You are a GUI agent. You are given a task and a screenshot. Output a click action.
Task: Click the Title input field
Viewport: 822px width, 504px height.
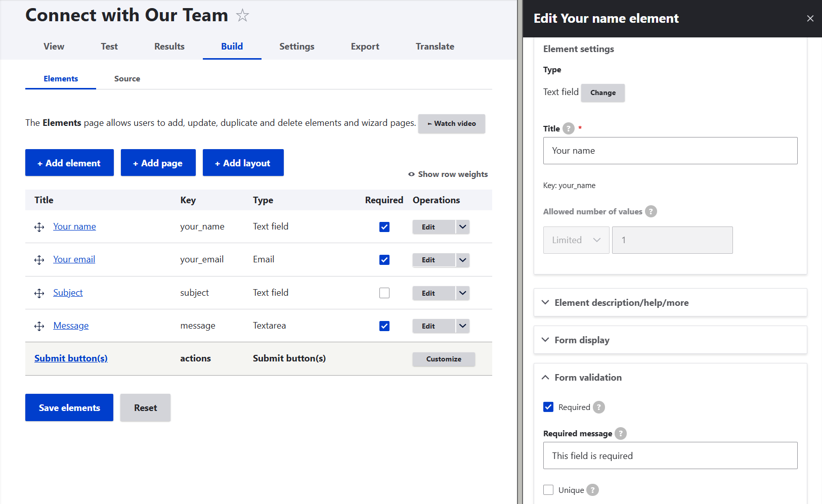[x=670, y=151]
